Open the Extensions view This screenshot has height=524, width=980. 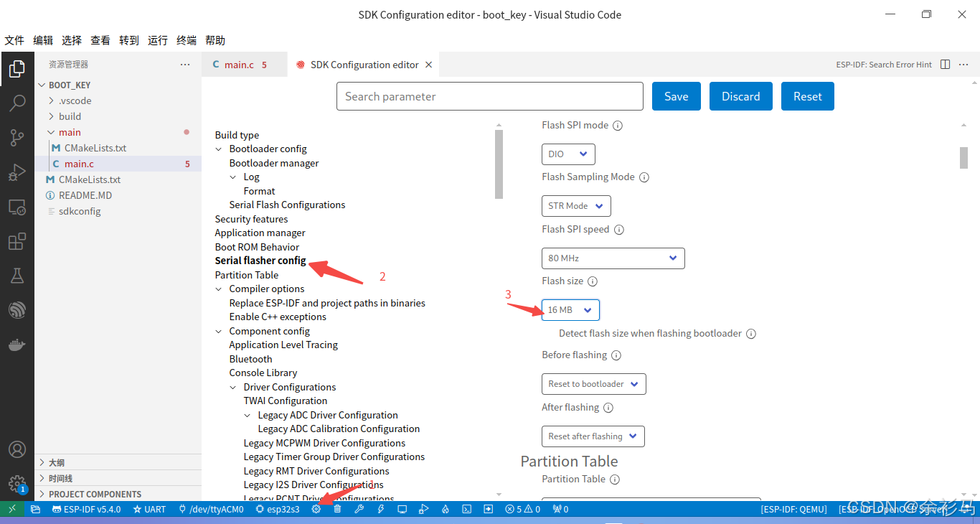[17, 241]
